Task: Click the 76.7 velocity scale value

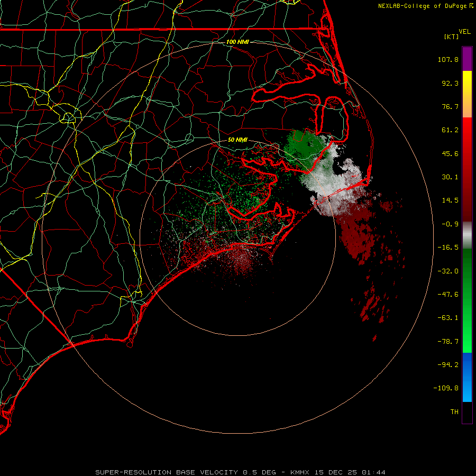Action: (450, 106)
